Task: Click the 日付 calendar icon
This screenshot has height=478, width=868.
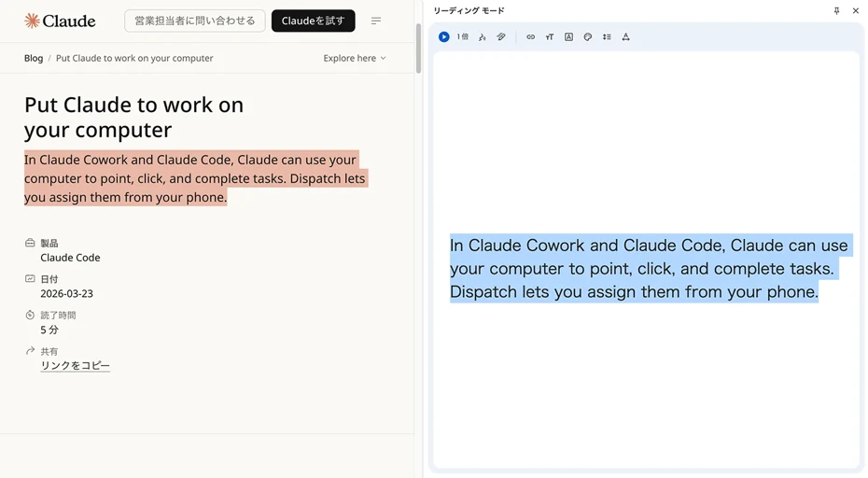Action: [30, 278]
